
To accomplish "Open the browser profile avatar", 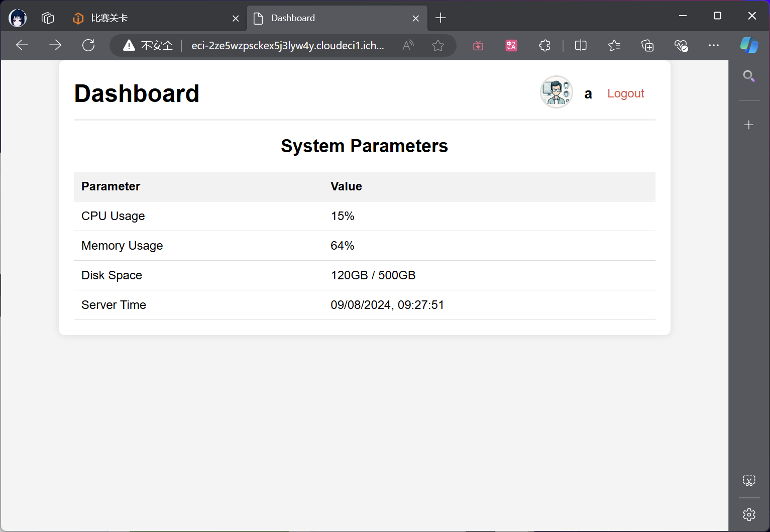I will point(18,18).
